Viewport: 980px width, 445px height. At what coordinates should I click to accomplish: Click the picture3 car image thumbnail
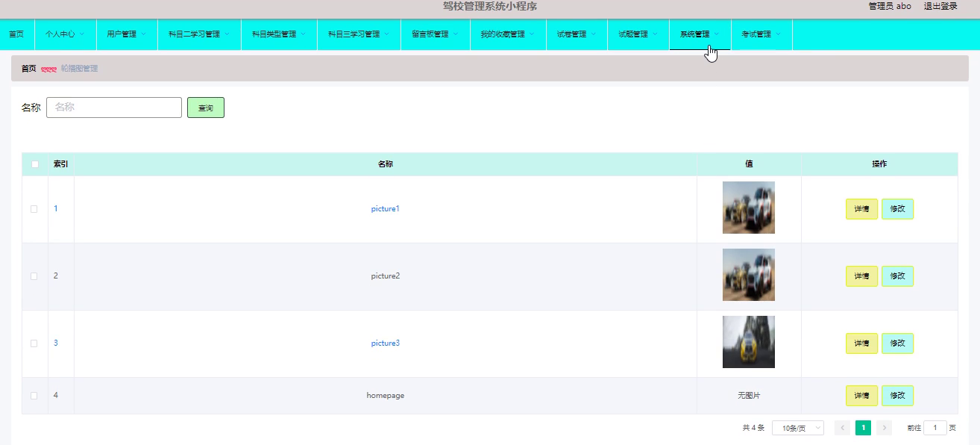(748, 342)
